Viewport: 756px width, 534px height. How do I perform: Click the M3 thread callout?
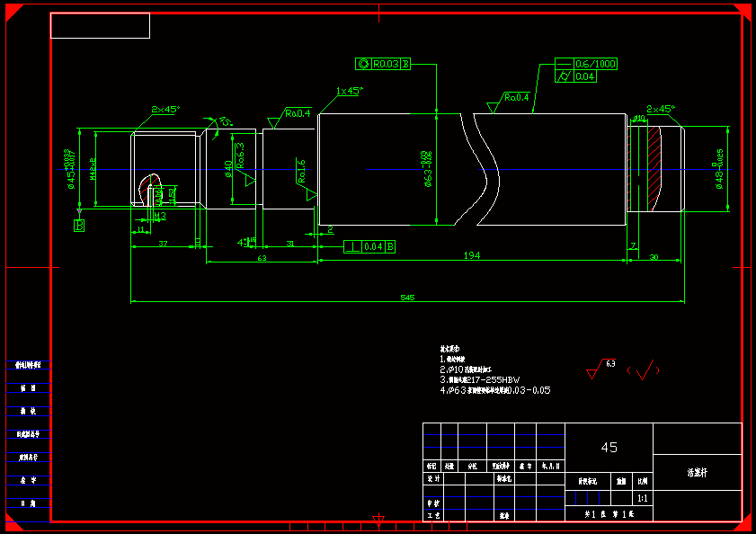click(x=160, y=216)
